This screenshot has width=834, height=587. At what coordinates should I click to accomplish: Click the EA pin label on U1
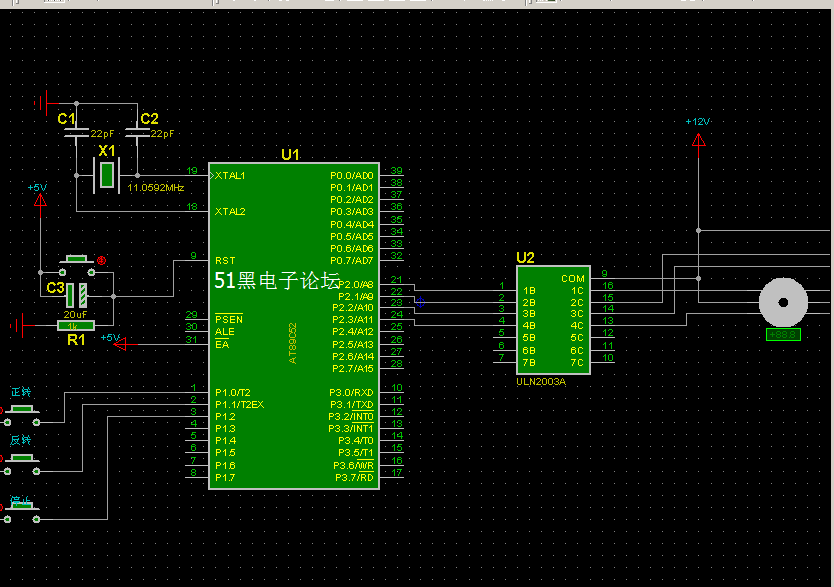222,344
